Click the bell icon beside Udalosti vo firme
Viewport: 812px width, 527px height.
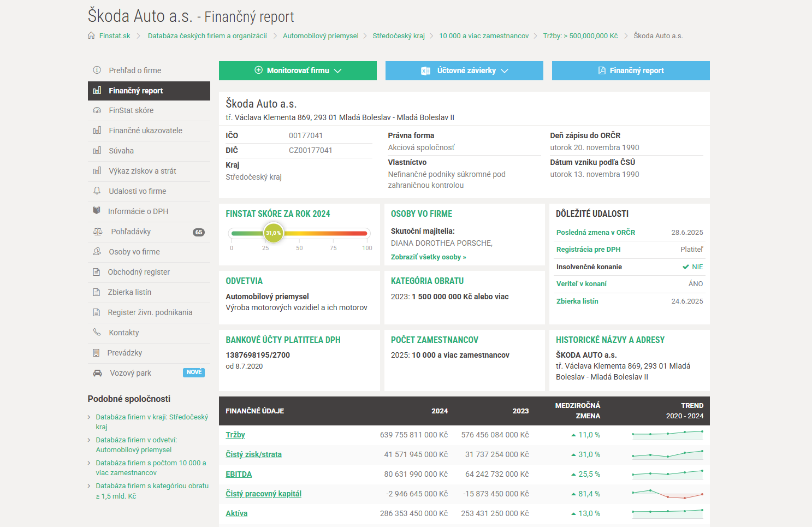(x=97, y=191)
